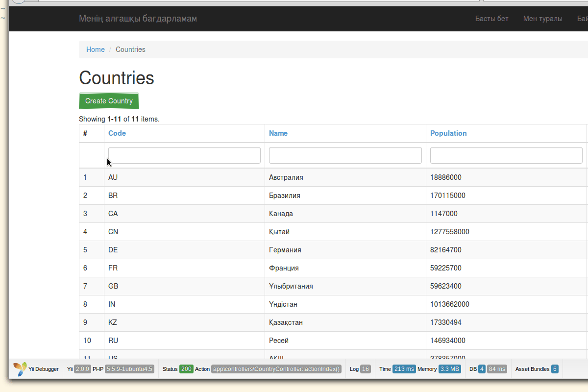Screen dimensions: 588x392
Task: Open the Мен туралы menu item
Action: [x=542, y=19]
